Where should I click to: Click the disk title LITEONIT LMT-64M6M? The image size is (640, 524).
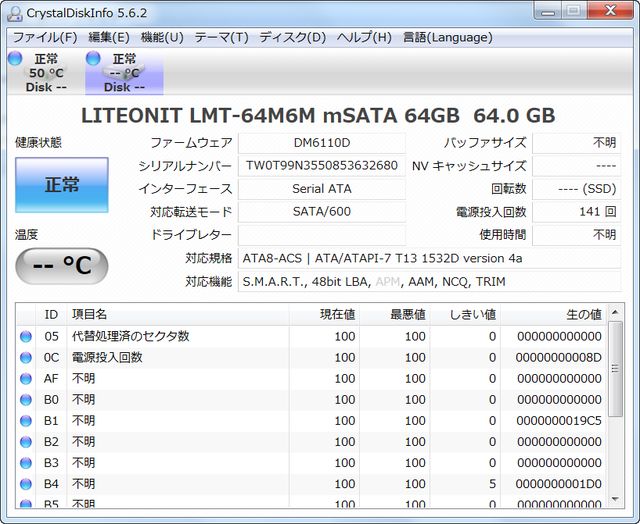318,115
